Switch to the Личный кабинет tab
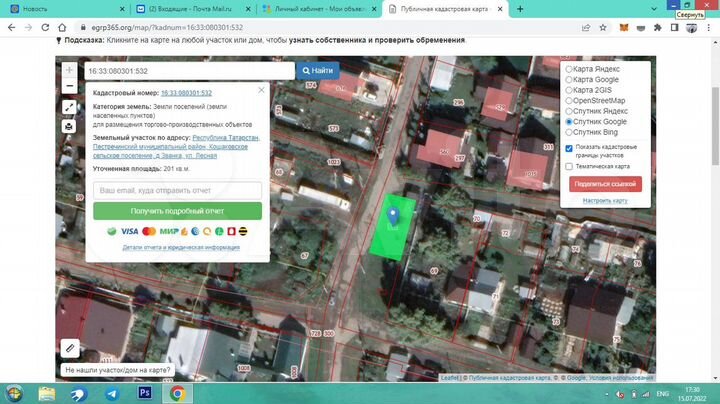Viewport: 720px width, 404px height. [x=314, y=7]
